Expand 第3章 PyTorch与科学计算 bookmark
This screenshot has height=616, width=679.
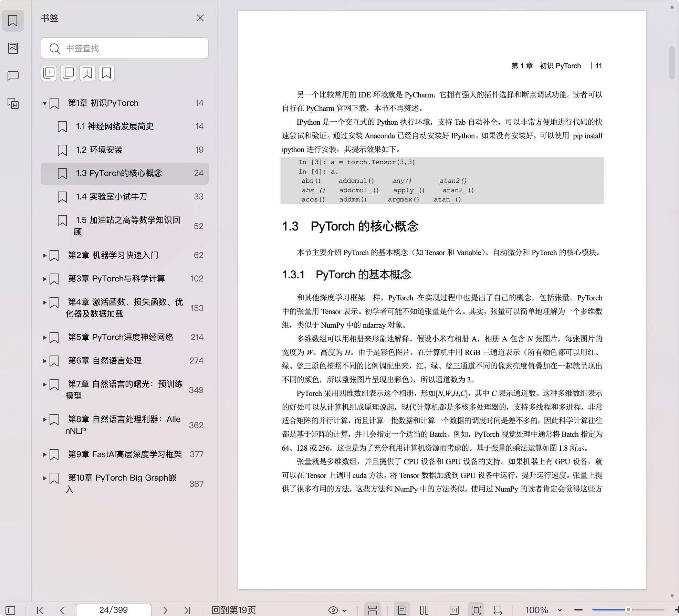tap(45, 279)
